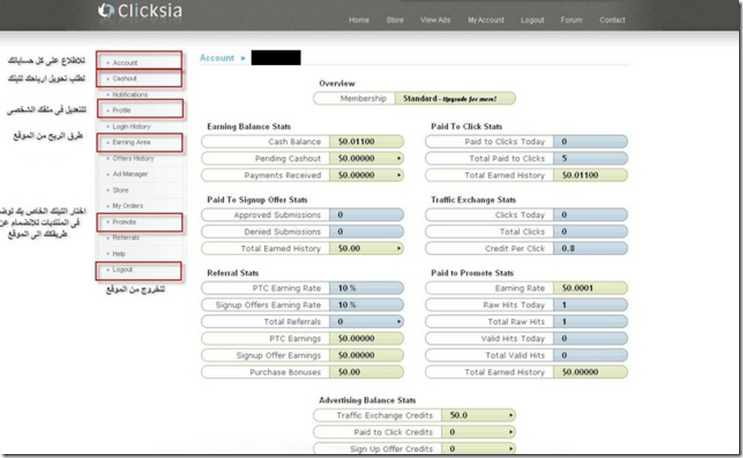This screenshot has height=458, width=743.
Task: Click the Raw Hits Today field
Action: (526, 305)
